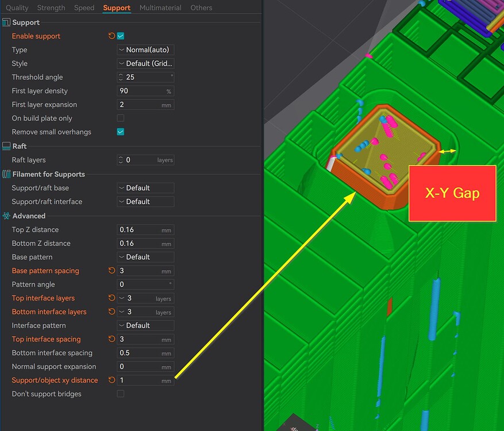Reset Support/object xy distance value
Image resolution: width=504 pixels, height=431 pixels.
(x=111, y=380)
